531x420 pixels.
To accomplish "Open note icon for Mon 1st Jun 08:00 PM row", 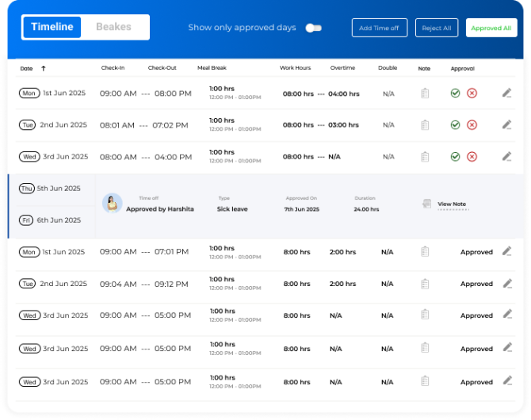I will click(x=425, y=94).
